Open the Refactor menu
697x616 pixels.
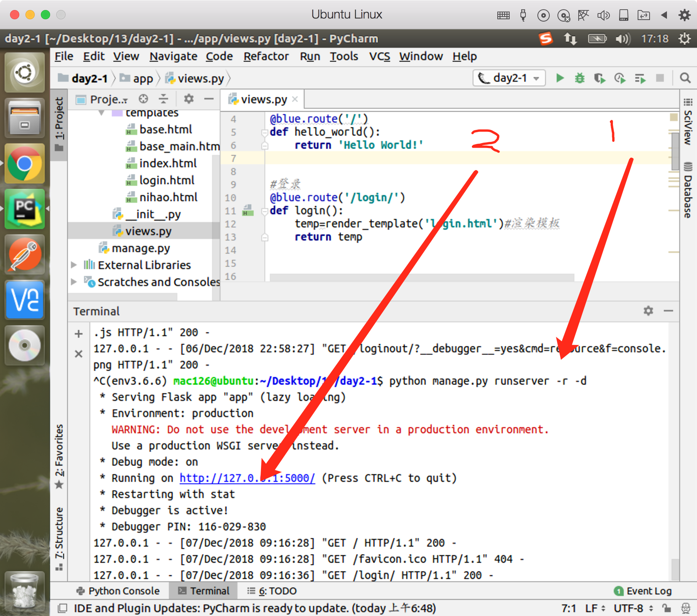(x=266, y=56)
